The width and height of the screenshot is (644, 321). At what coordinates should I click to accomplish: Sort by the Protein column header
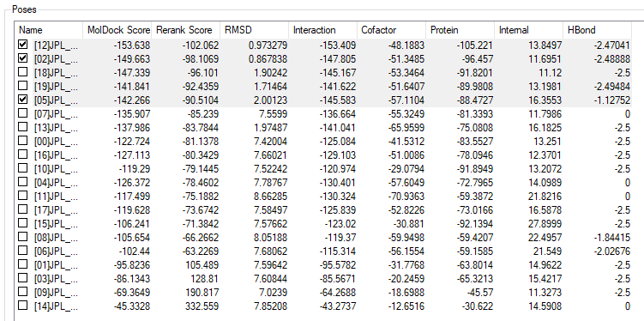click(460, 30)
